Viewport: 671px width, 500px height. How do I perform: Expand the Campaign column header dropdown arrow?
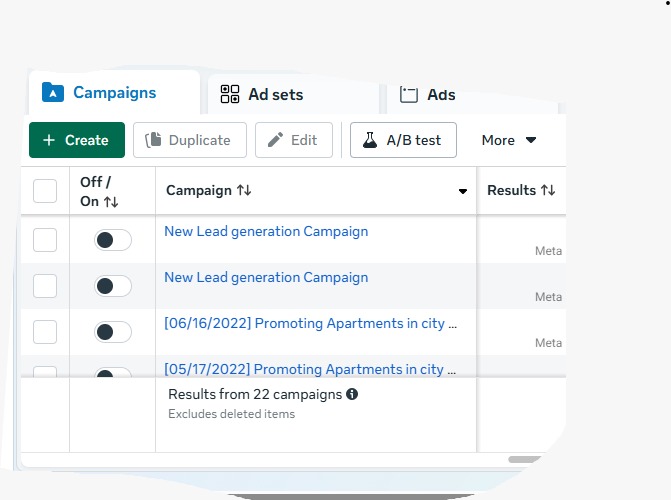(463, 191)
